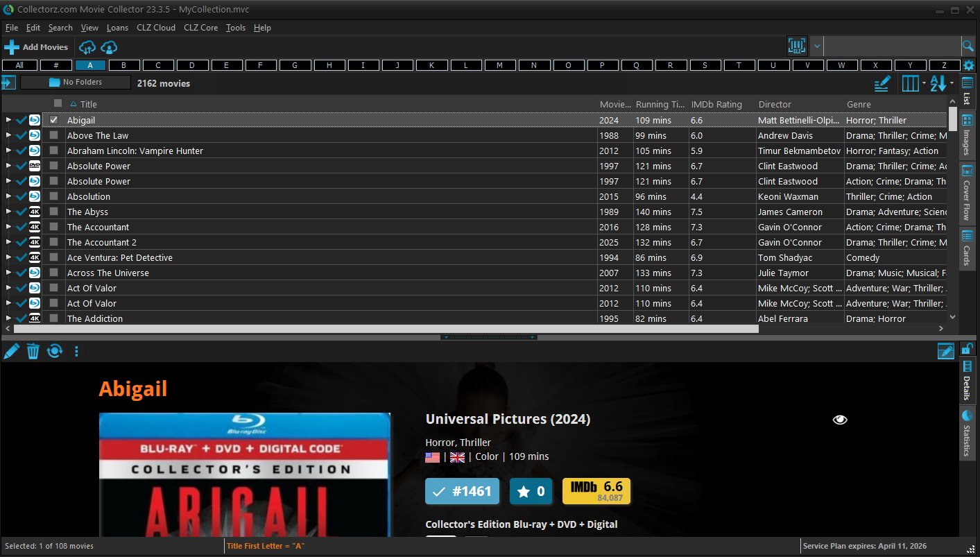The height and width of the screenshot is (557, 980).
Task: Click the UK flag icon
Action: point(457,457)
